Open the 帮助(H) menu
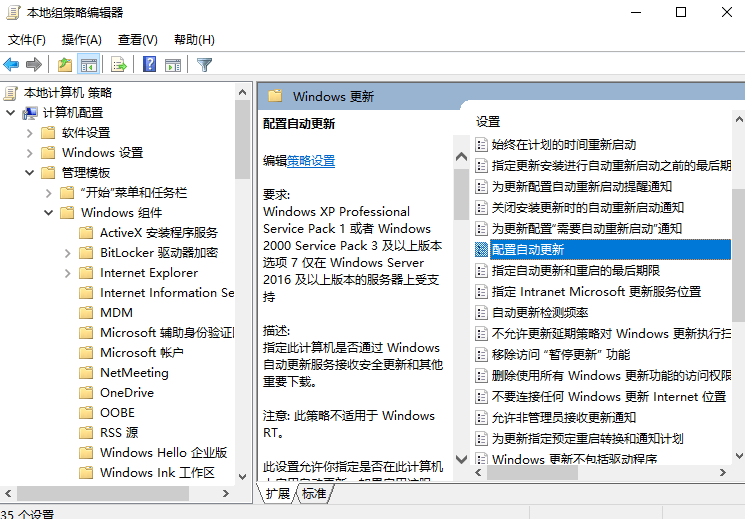Viewport: 745px width, 519px height. (x=194, y=39)
